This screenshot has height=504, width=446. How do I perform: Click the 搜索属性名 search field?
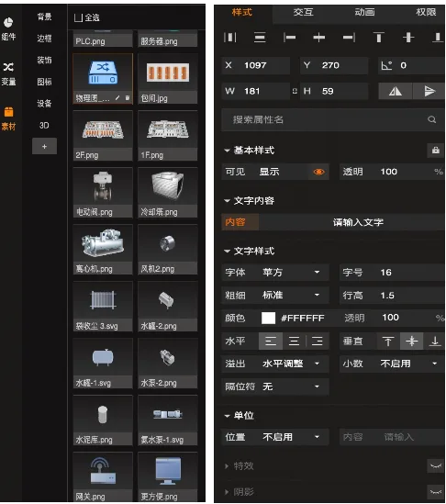click(333, 120)
